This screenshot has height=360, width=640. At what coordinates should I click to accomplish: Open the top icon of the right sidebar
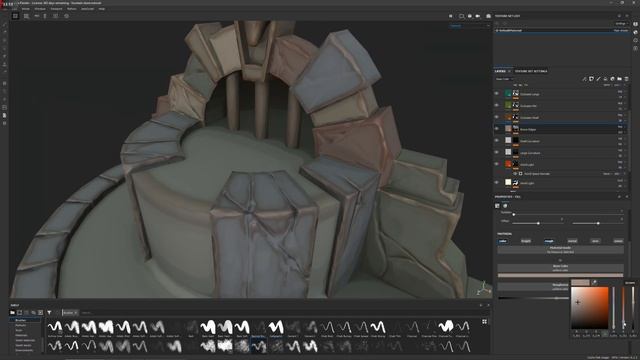point(636,24)
